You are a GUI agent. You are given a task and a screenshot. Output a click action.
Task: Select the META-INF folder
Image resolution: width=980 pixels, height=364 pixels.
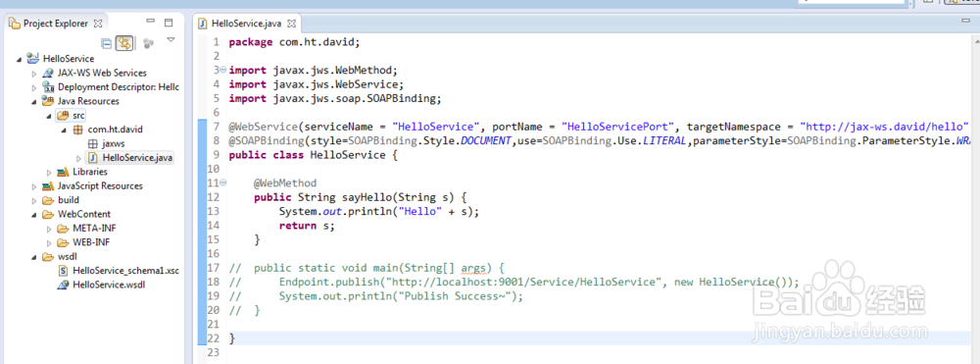94,229
